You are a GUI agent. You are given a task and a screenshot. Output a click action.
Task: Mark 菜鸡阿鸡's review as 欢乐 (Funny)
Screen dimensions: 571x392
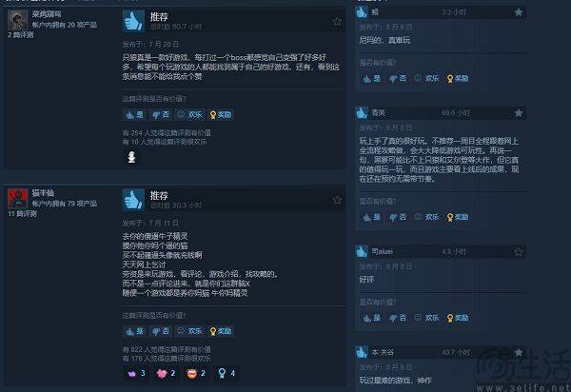click(189, 115)
